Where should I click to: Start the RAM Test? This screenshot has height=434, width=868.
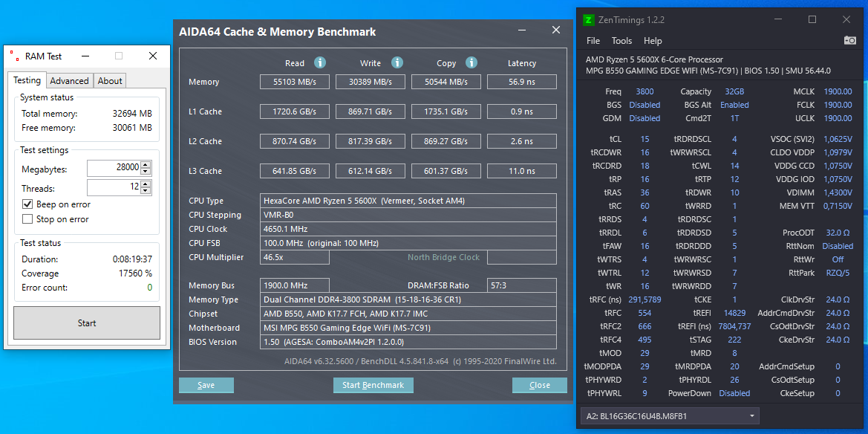85,323
